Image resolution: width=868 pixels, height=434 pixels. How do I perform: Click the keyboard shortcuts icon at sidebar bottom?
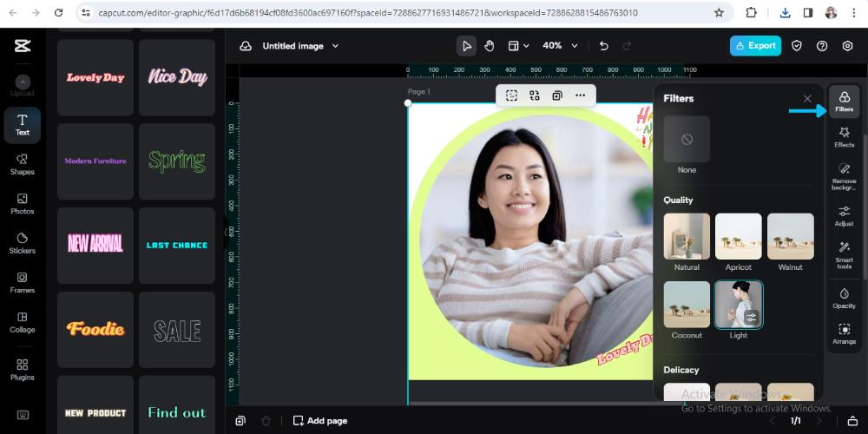tap(23, 415)
